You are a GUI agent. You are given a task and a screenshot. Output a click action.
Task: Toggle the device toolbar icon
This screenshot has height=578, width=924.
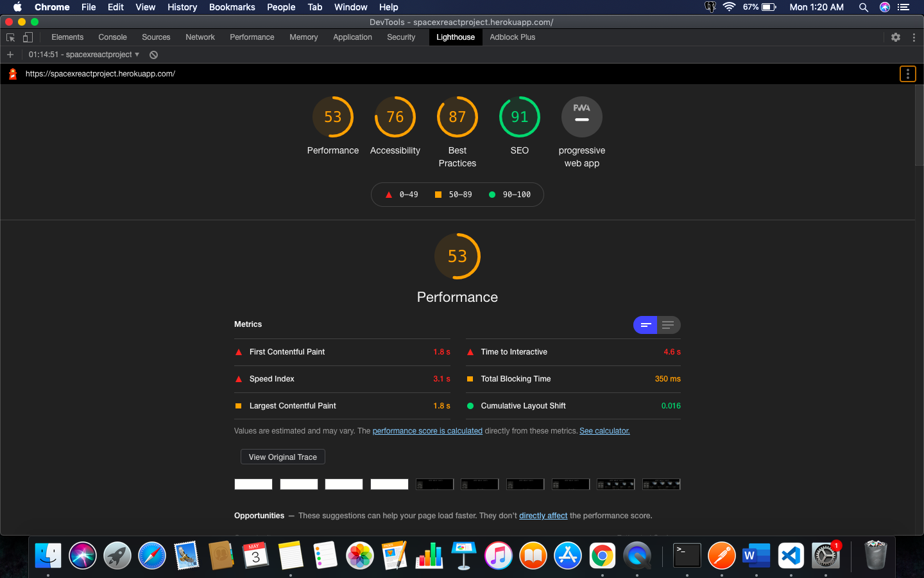point(26,37)
